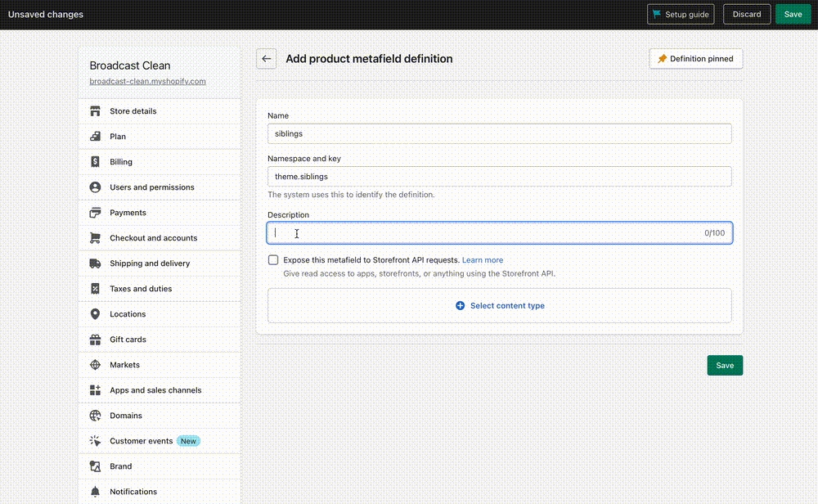The height and width of the screenshot is (504, 818).
Task: Click the Domains globe icon
Action: pyautogui.click(x=95, y=416)
